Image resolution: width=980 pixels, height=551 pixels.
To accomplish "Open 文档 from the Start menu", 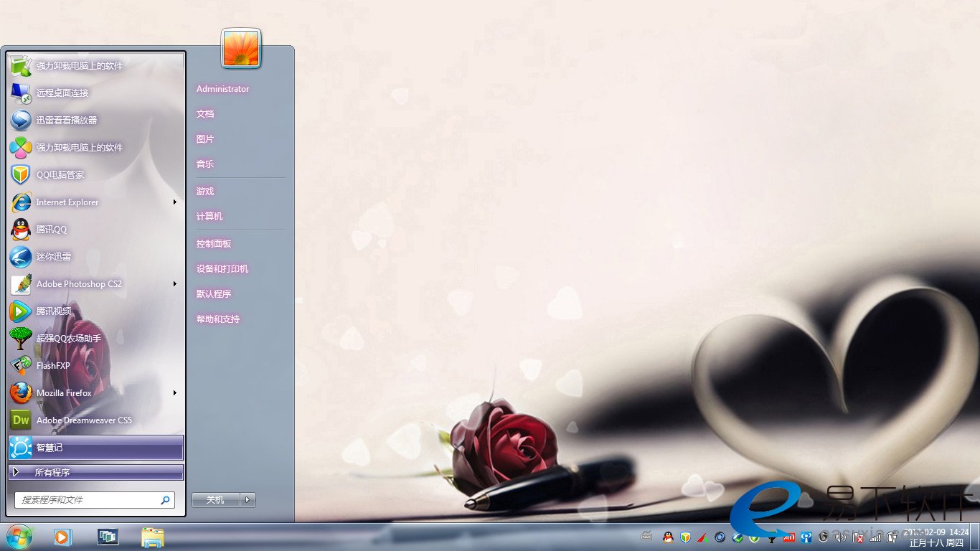I will [x=205, y=114].
